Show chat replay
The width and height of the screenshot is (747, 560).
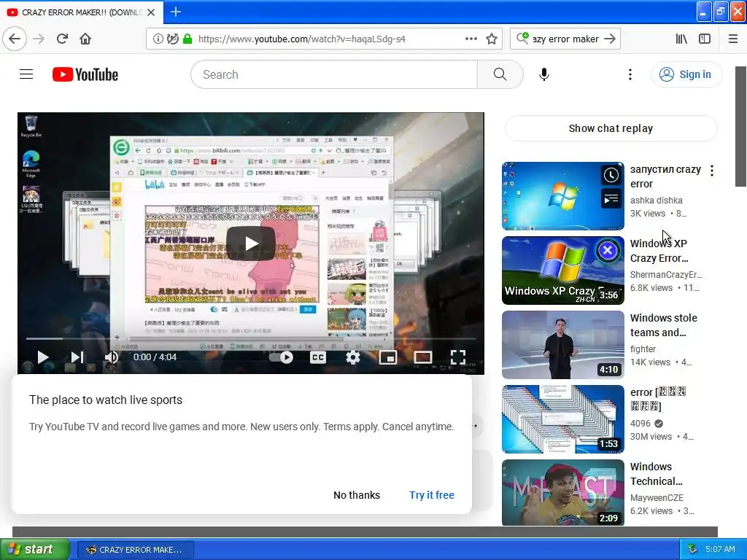click(x=611, y=128)
